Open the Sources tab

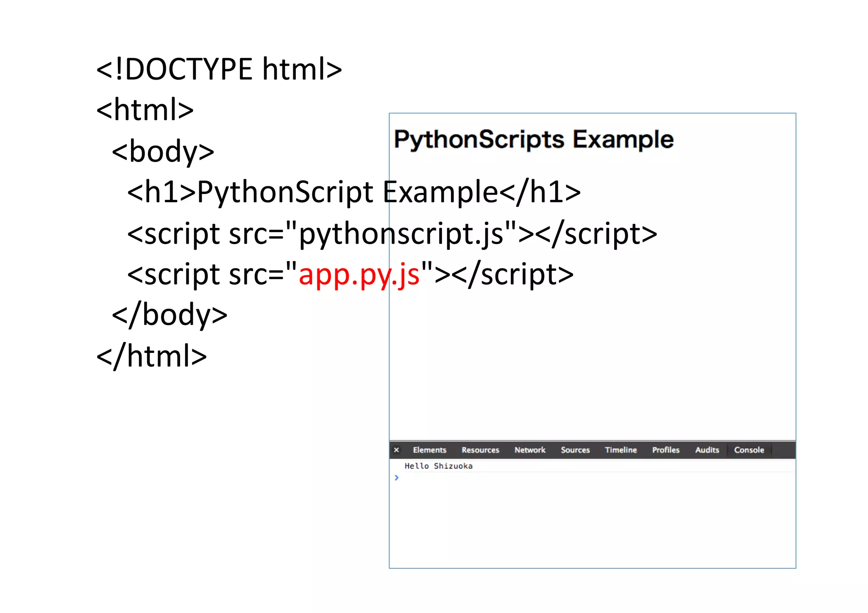(x=575, y=450)
